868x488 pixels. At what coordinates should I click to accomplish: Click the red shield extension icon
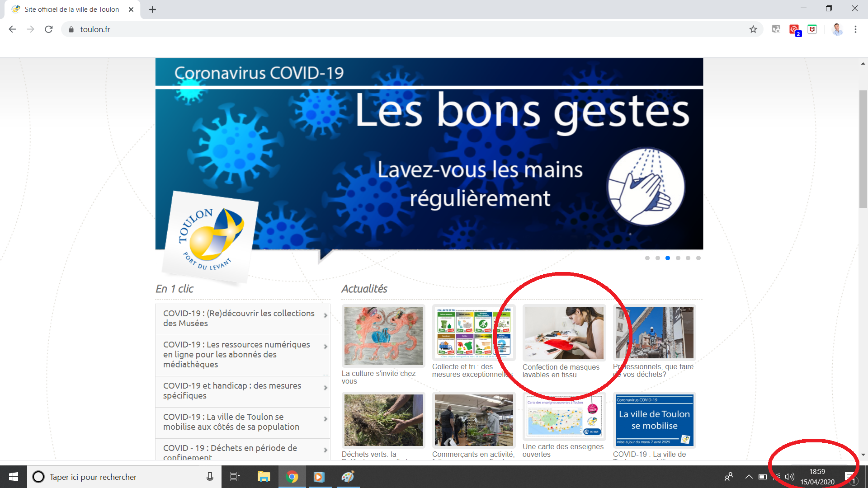click(x=812, y=29)
